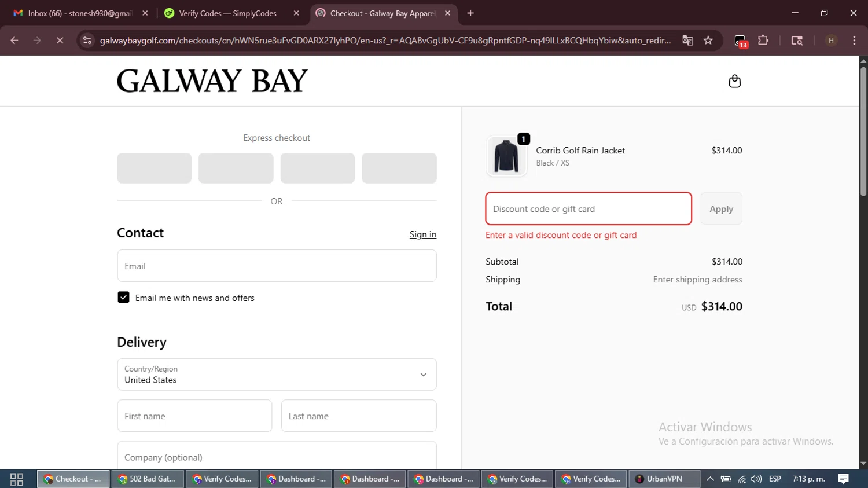This screenshot has height=488, width=868.
Task: Click the browser address bar URL
Action: [x=385, y=41]
